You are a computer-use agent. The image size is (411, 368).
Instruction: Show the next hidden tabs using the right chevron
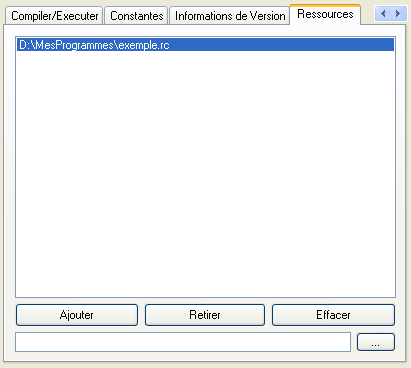coord(398,14)
